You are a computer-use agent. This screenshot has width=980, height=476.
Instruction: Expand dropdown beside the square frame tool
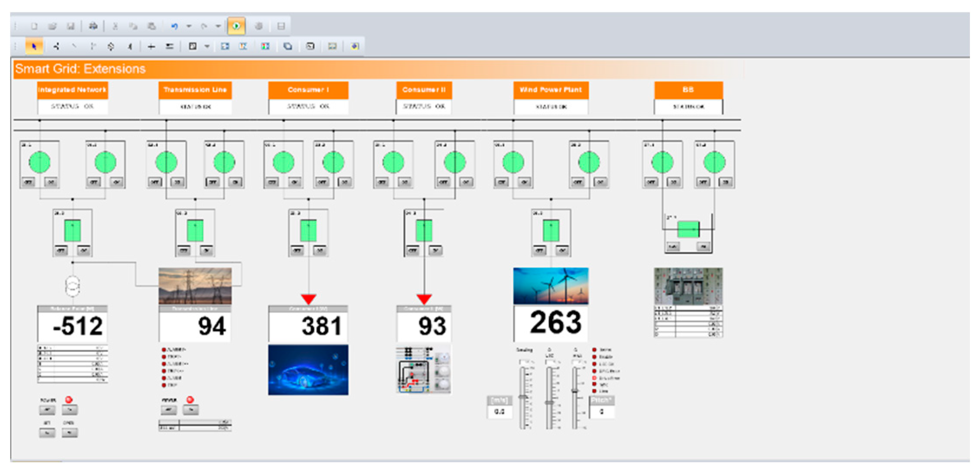pos(207,46)
